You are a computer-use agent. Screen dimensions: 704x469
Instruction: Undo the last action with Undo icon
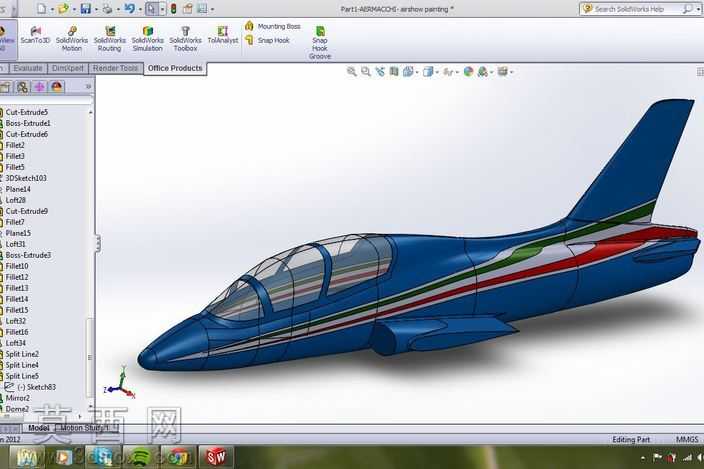pos(129,8)
